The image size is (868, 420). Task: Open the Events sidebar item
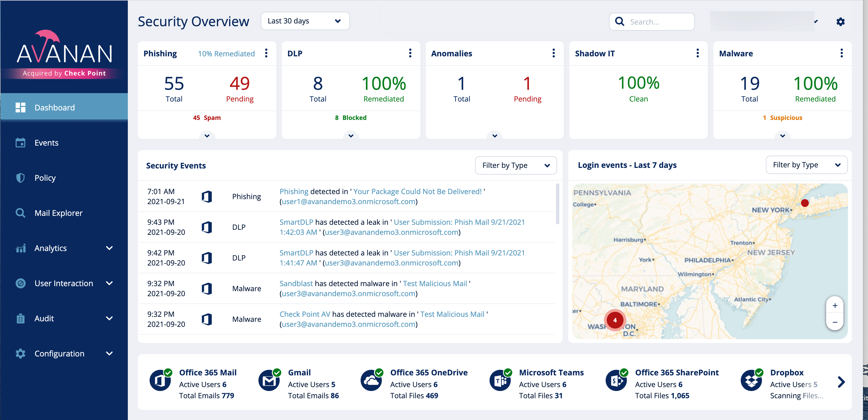click(x=47, y=143)
